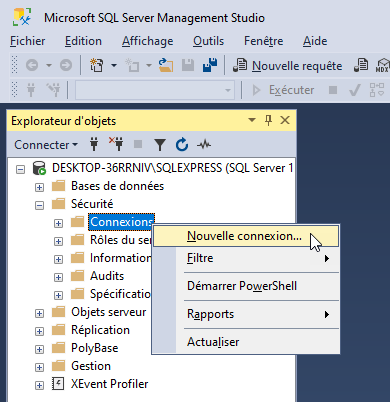The width and height of the screenshot is (390, 402).
Task: Click the navigate forward arrow icon
Action: coord(66,65)
